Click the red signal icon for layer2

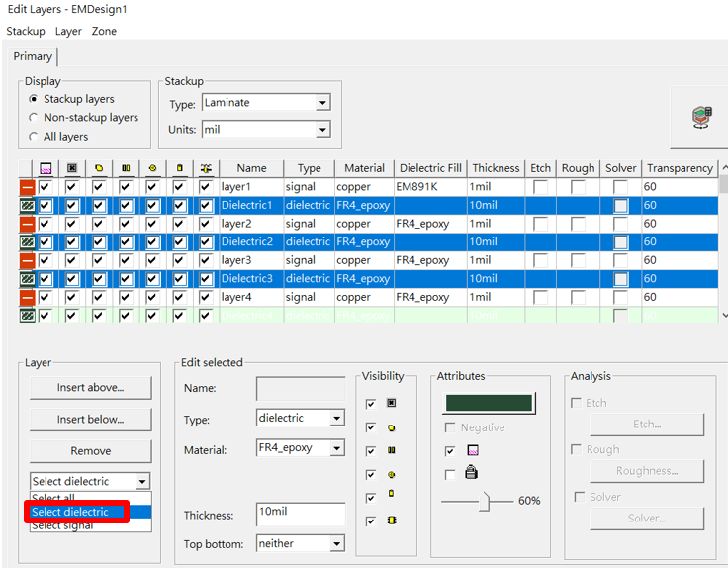[x=27, y=224]
